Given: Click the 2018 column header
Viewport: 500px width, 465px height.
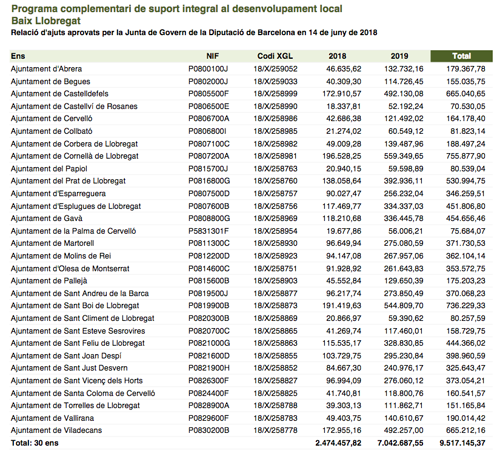Looking at the screenshot, I should (x=337, y=56).
